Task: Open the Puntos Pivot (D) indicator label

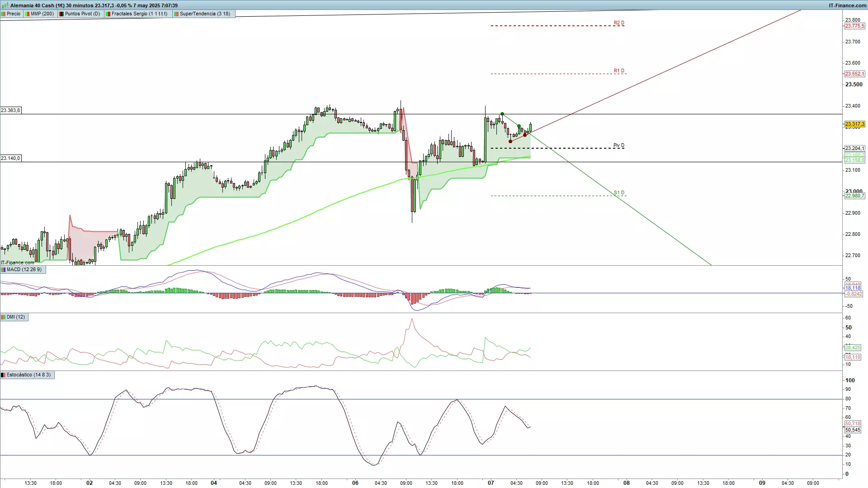Action: [x=82, y=14]
